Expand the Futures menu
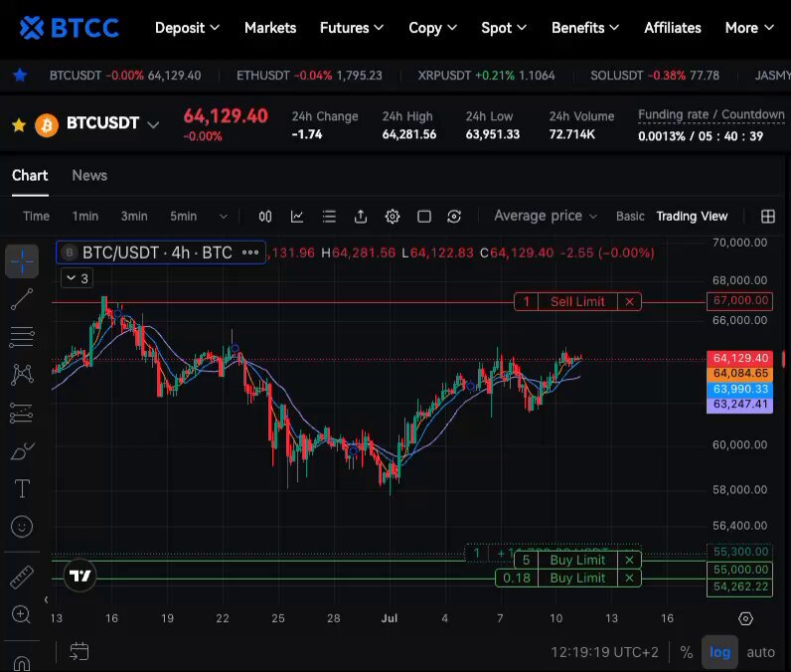 [x=352, y=28]
